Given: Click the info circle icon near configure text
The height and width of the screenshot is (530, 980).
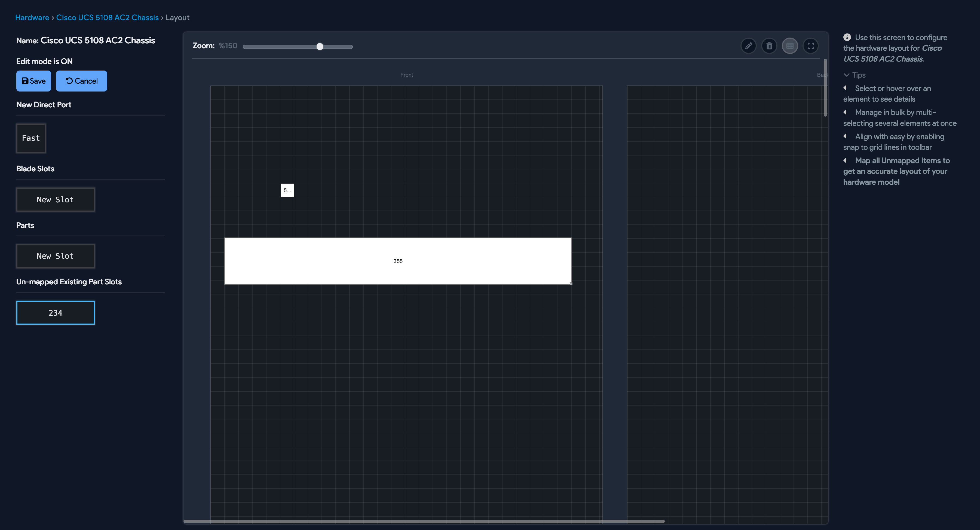Looking at the screenshot, I should click(847, 37).
